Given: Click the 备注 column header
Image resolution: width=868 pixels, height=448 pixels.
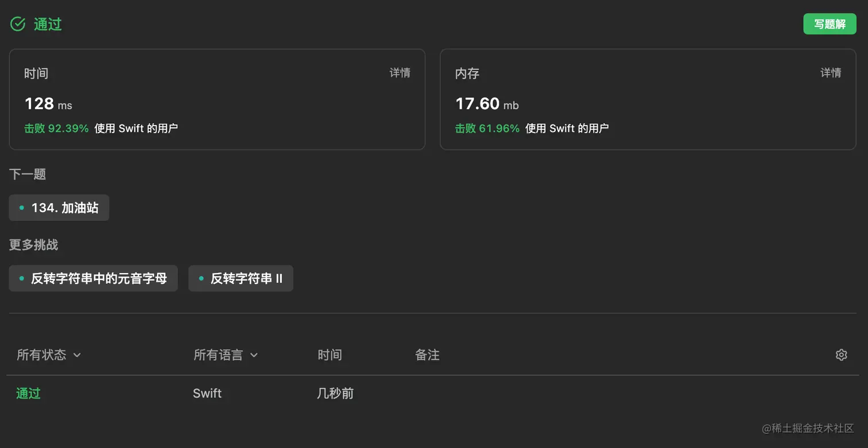Looking at the screenshot, I should (x=427, y=354).
